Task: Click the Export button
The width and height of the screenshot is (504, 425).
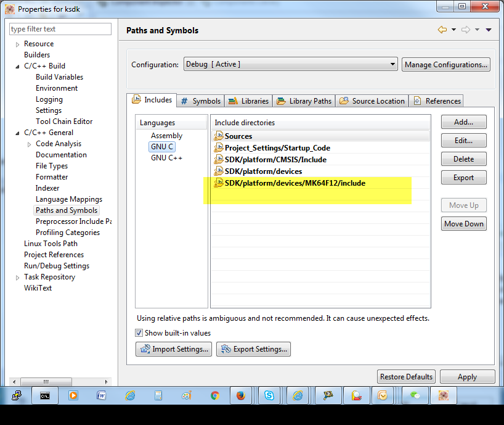Action: coord(463,177)
